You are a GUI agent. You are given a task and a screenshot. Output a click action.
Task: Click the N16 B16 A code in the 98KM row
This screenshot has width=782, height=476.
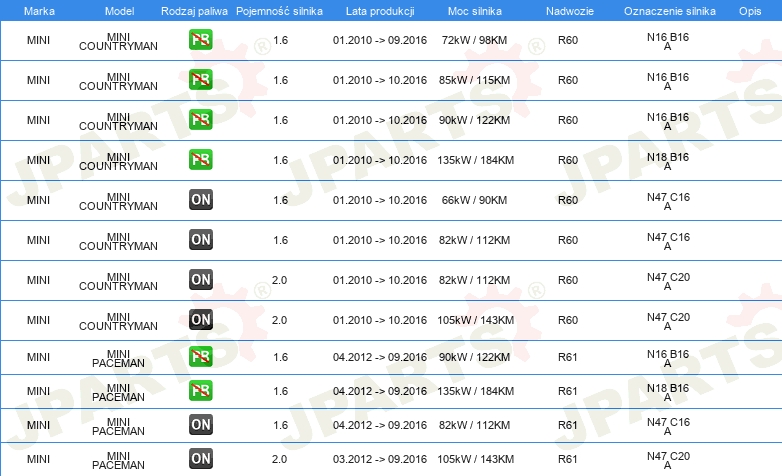668,41
